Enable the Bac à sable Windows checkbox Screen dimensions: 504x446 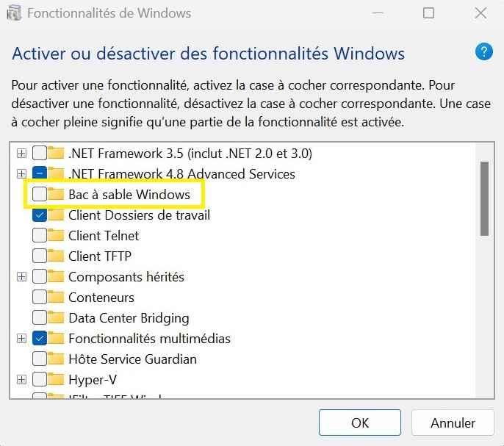pyautogui.click(x=40, y=195)
